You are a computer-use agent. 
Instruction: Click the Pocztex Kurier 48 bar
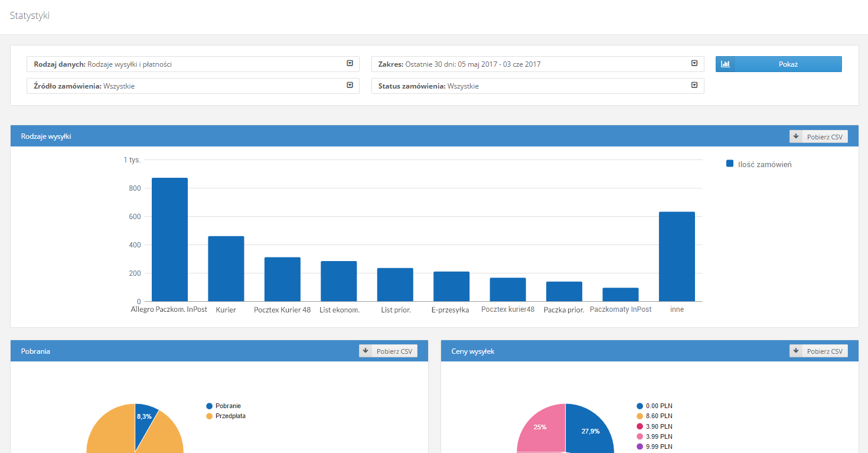[282, 279]
